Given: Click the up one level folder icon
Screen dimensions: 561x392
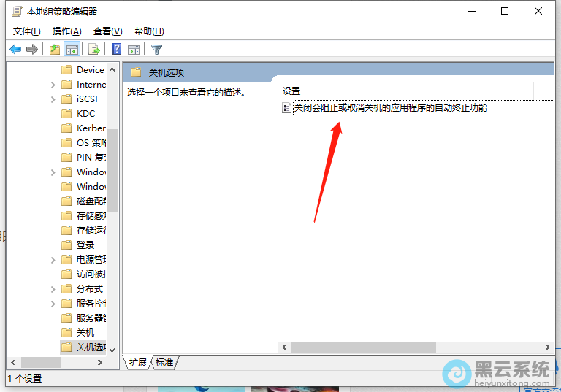Looking at the screenshot, I should click(x=55, y=50).
